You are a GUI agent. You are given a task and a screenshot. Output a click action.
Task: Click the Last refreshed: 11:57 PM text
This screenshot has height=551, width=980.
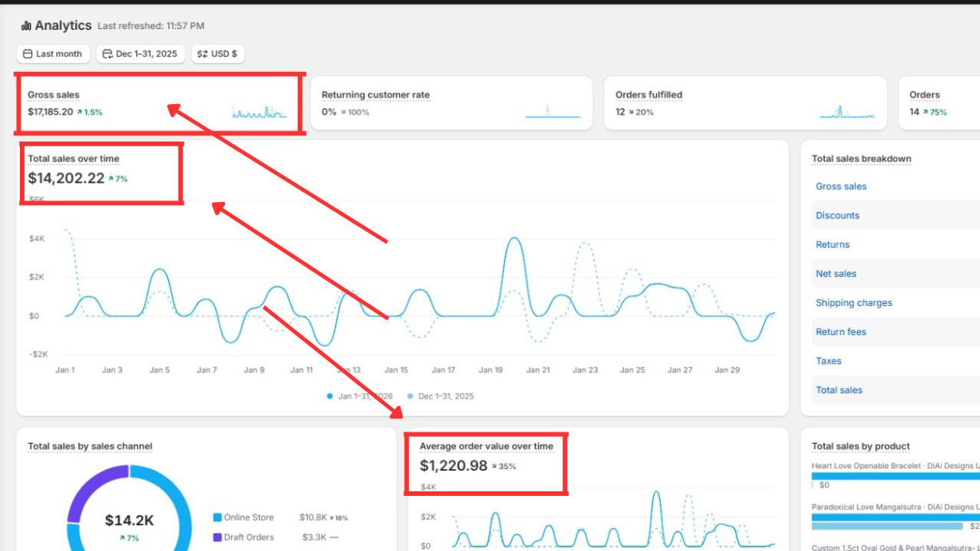(151, 26)
